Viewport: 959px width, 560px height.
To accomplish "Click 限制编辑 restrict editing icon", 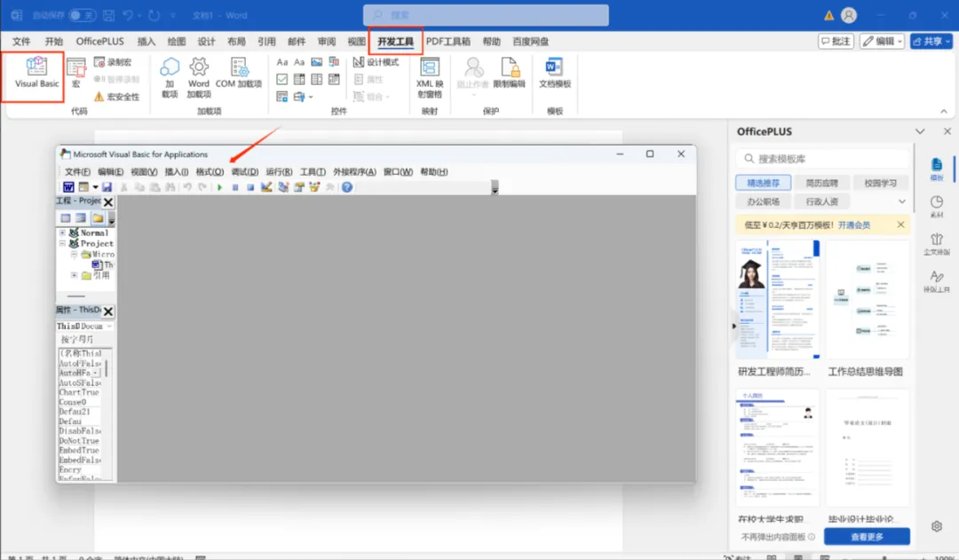I will pyautogui.click(x=509, y=73).
